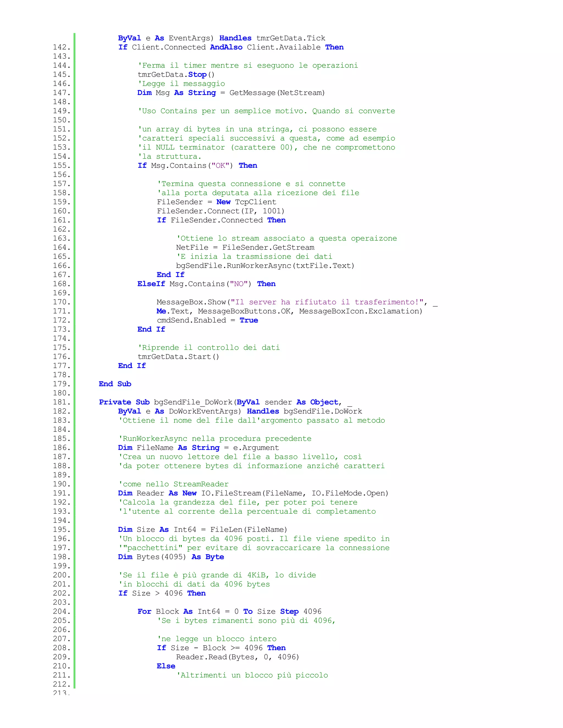Click comment 'RunWorkerAsync nella procedura precedente'
563x728 pixels.
tap(215, 439)
